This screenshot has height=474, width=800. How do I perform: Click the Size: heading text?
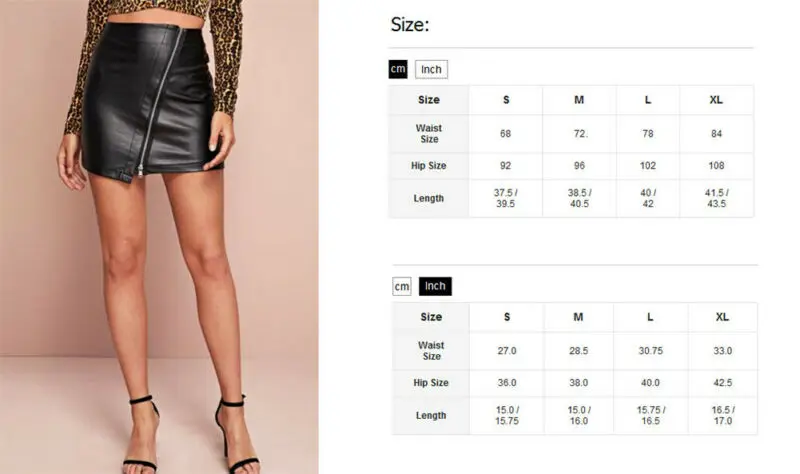[410, 24]
